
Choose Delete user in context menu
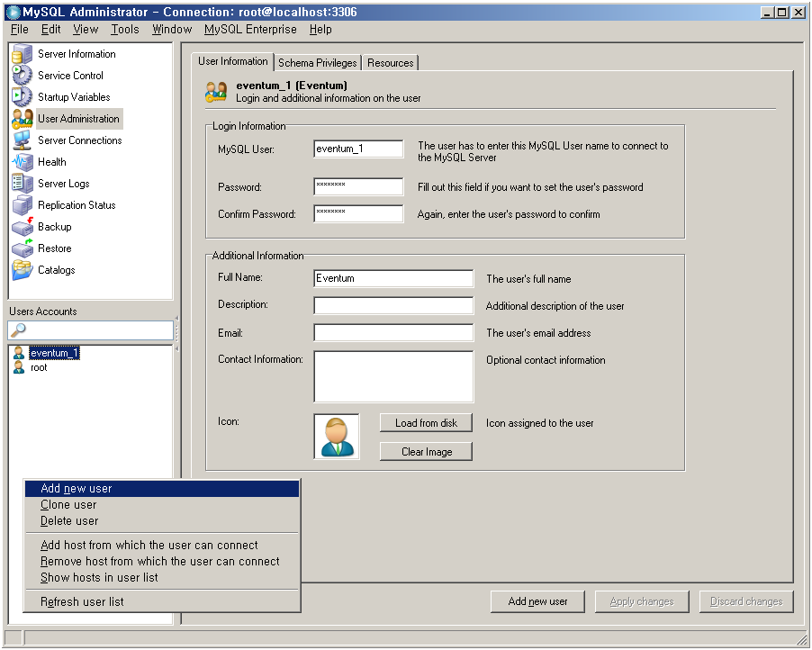pos(162,521)
